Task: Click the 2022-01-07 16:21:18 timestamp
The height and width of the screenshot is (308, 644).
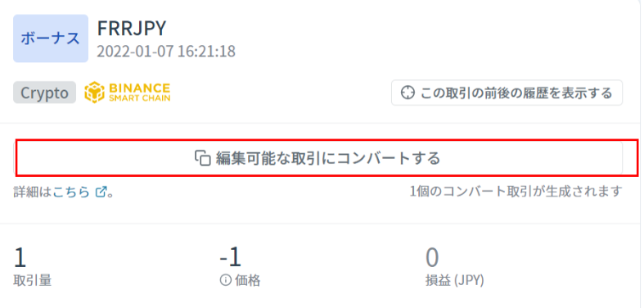Action: pyautogui.click(x=166, y=52)
